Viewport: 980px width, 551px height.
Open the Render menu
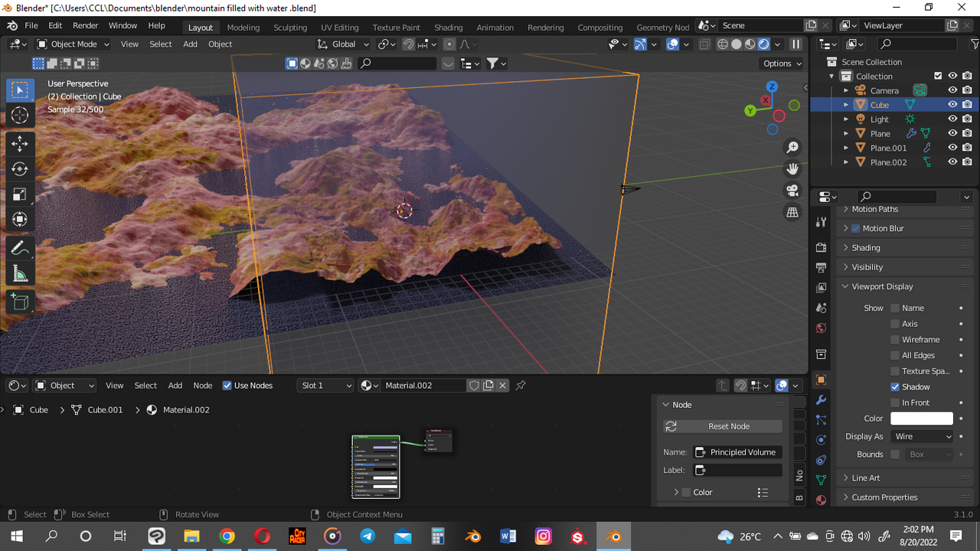pyautogui.click(x=85, y=25)
